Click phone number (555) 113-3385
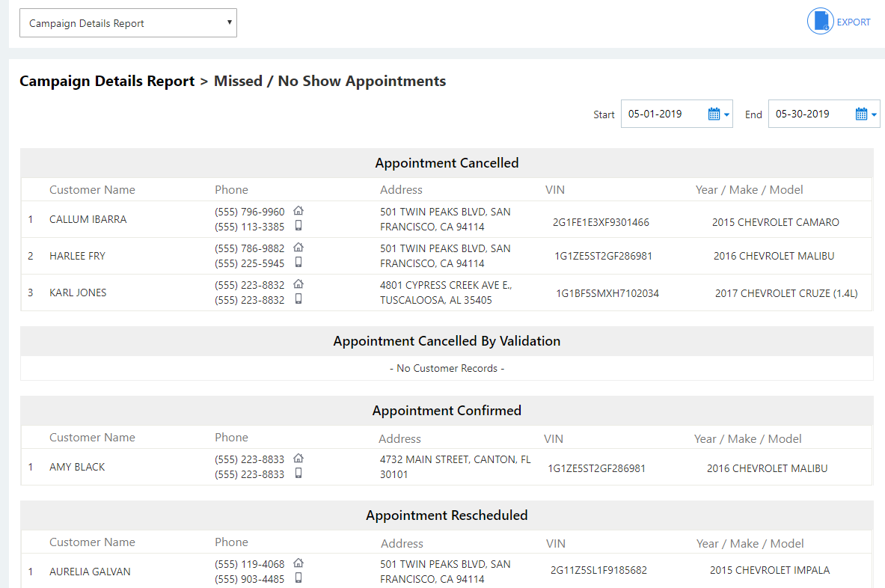Viewport: 885px width, 588px height. [249, 227]
